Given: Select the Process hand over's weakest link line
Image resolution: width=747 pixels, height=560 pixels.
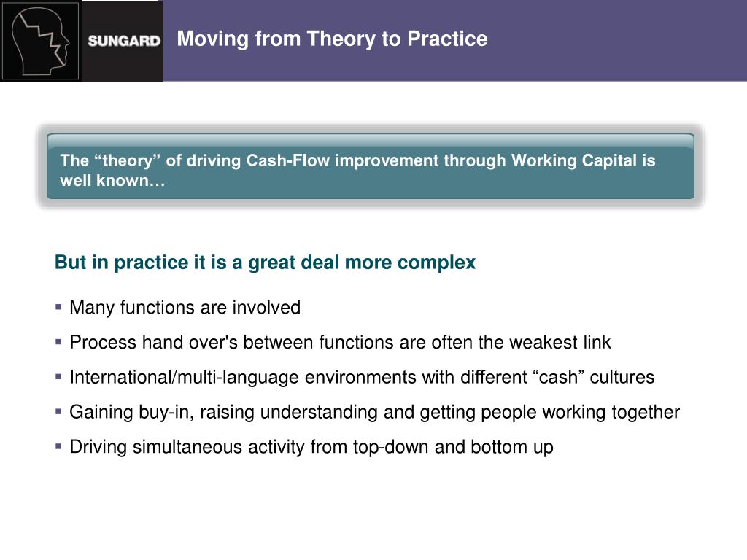Looking at the screenshot, I should [x=340, y=343].
